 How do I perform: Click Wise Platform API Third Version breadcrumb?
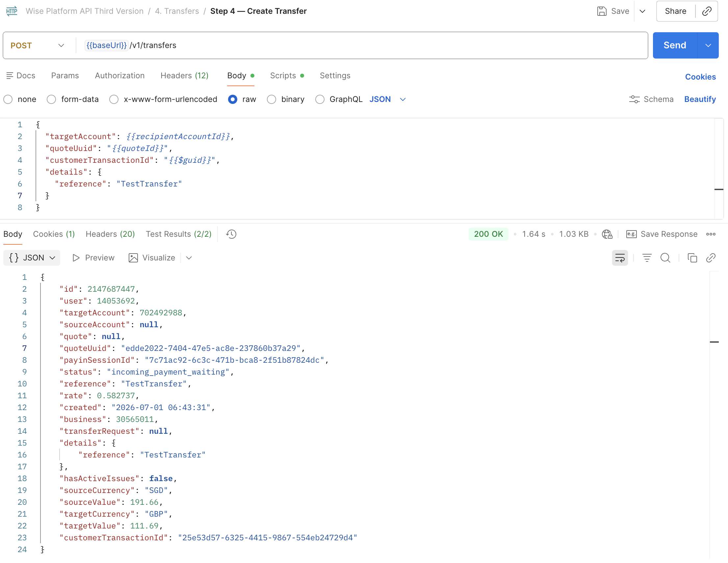[x=84, y=11]
